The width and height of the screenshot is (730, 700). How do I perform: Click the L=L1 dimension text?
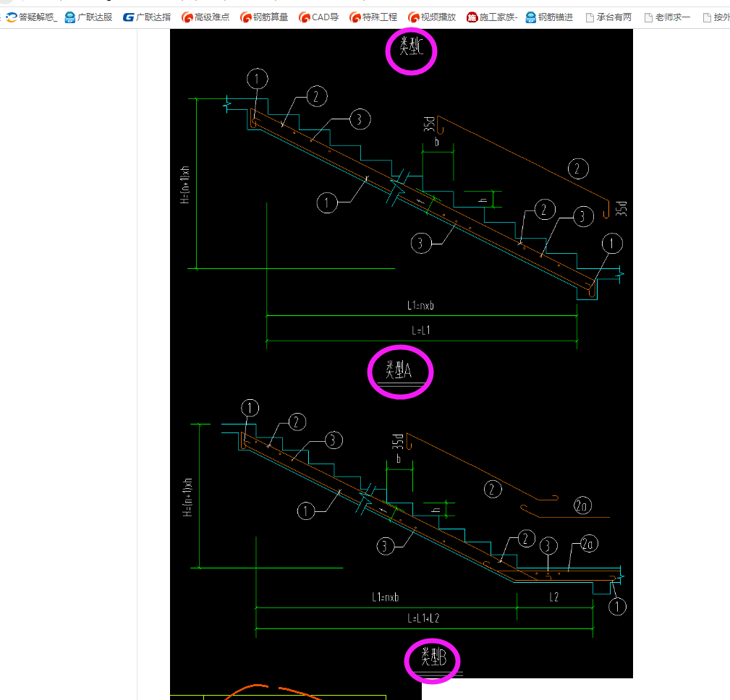[x=421, y=330]
